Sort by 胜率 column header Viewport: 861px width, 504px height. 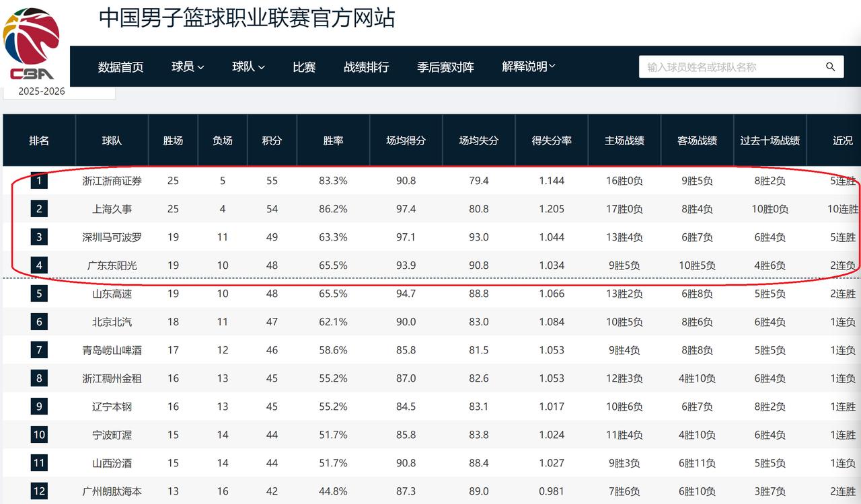pos(333,140)
